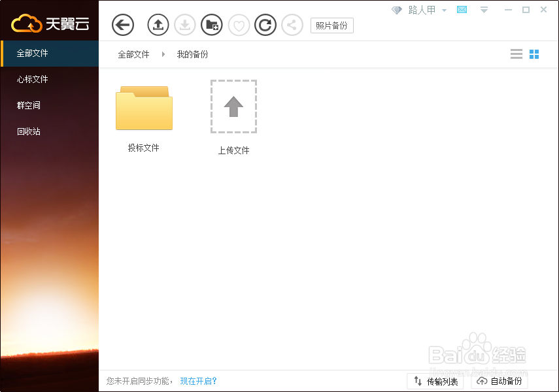Image resolution: width=559 pixels, height=392 pixels.
Task: Click the new folder creation icon
Action: pos(211,24)
